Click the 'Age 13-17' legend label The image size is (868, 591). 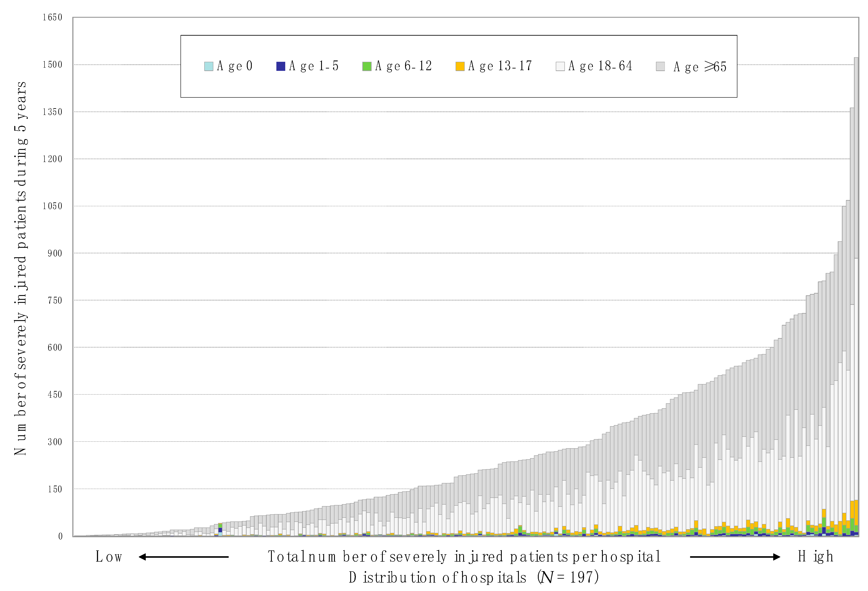(500, 66)
